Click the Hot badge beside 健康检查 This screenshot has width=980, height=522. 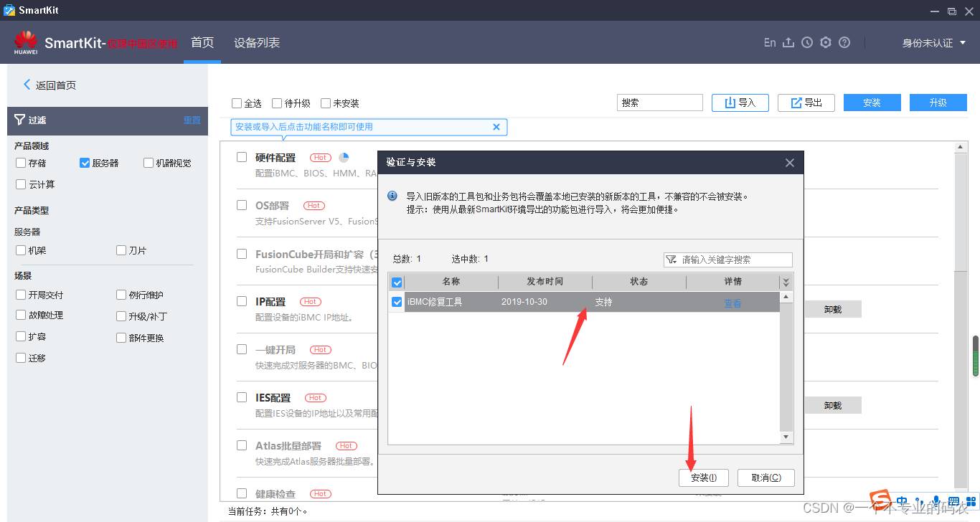[x=321, y=493]
